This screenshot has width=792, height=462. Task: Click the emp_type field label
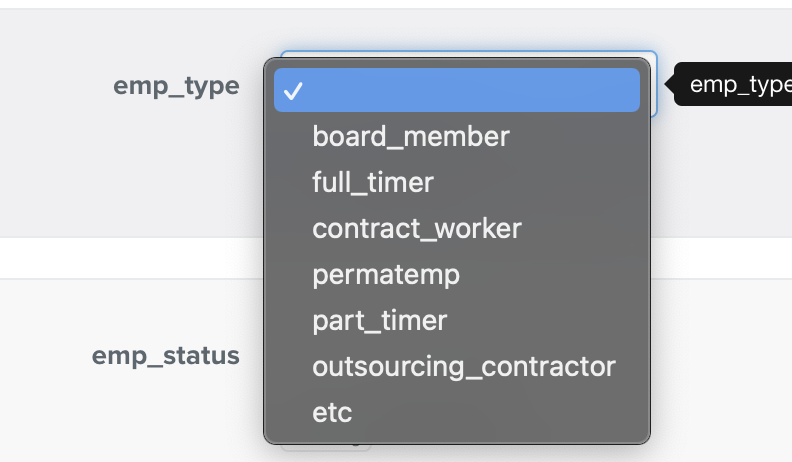coord(176,86)
